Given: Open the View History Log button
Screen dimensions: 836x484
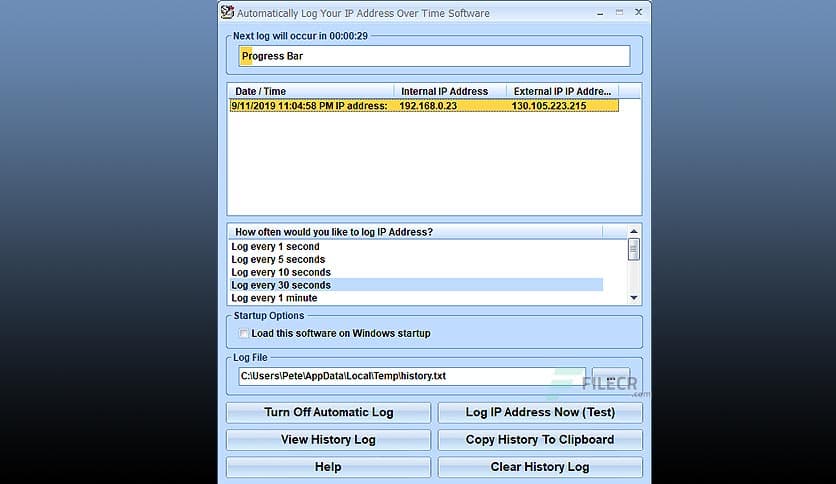Looking at the screenshot, I should 328,439.
